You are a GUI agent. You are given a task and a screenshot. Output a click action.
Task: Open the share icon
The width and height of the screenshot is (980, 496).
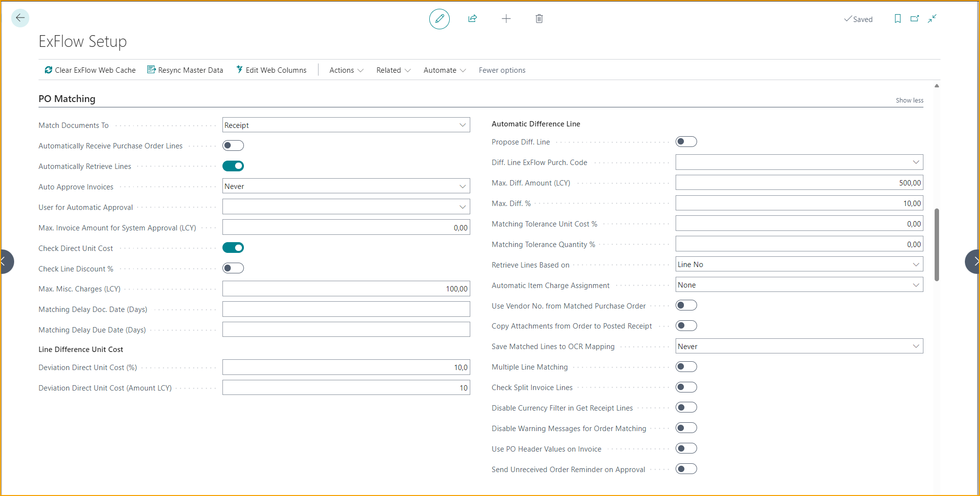pyautogui.click(x=472, y=19)
